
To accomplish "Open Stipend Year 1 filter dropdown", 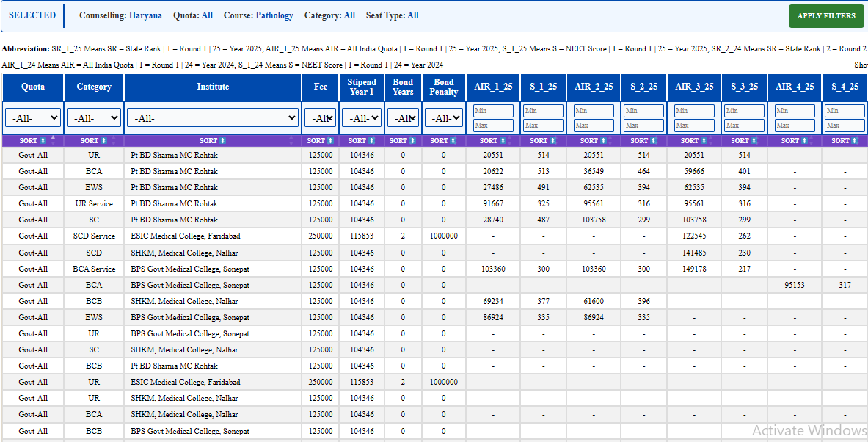I will coord(362,118).
